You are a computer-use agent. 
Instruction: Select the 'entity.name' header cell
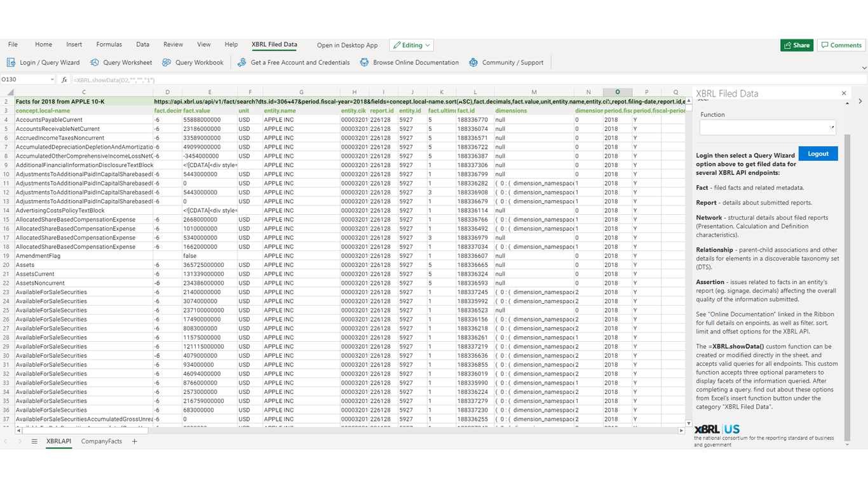coord(301,111)
